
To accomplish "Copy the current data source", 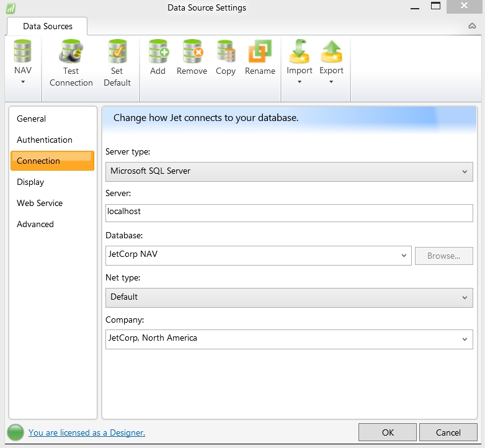I will (x=226, y=58).
